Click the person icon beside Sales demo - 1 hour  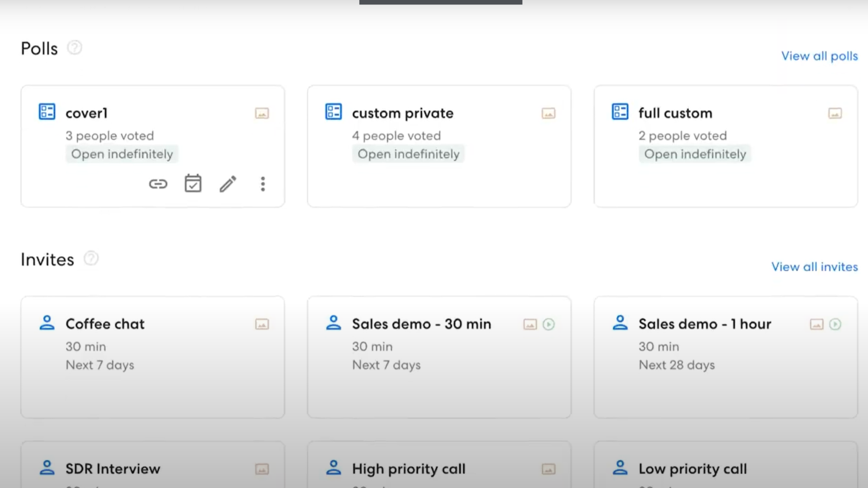point(620,323)
